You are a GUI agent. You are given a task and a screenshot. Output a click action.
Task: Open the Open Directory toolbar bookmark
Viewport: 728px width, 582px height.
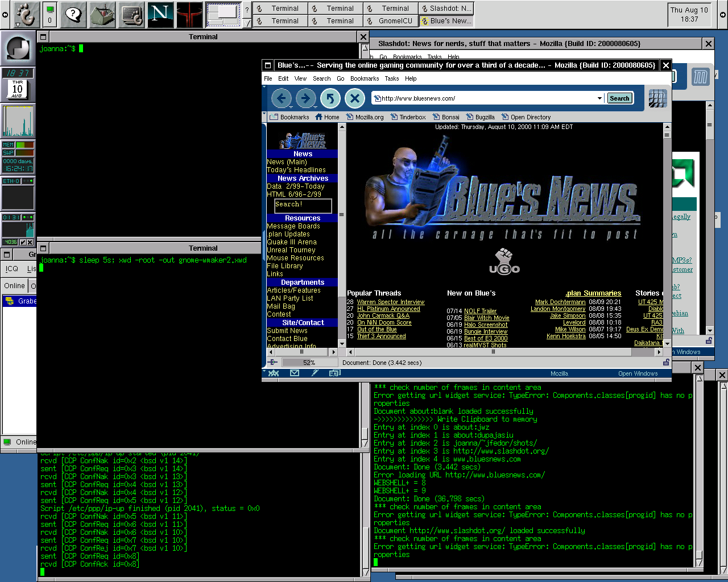click(x=526, y=117)
